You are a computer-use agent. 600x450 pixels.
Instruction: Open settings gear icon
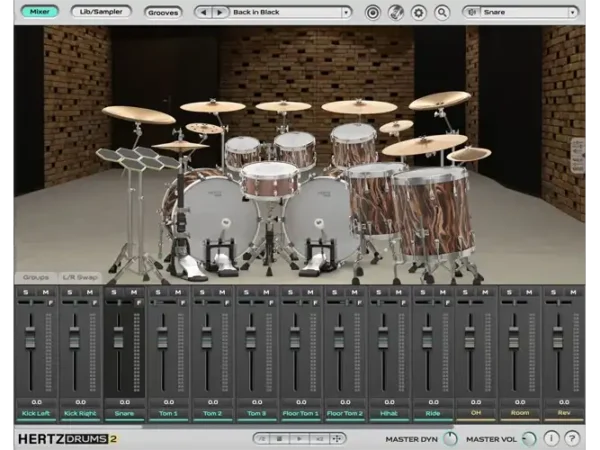point(419,13)
